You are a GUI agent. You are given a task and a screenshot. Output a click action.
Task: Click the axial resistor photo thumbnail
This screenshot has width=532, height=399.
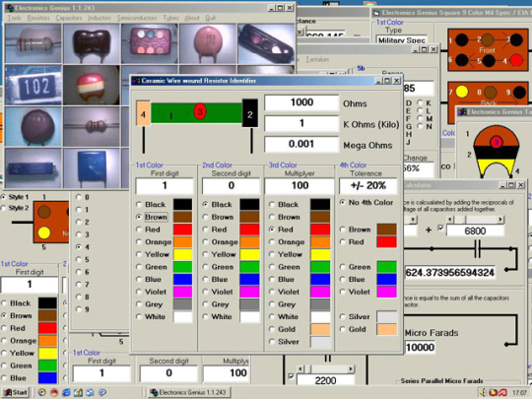click(x=33, y=43)
